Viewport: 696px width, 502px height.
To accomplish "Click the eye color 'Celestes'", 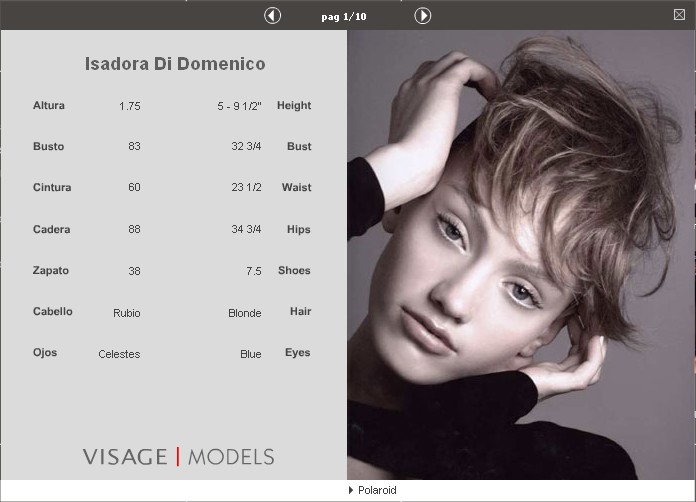I will click(119, 354).
